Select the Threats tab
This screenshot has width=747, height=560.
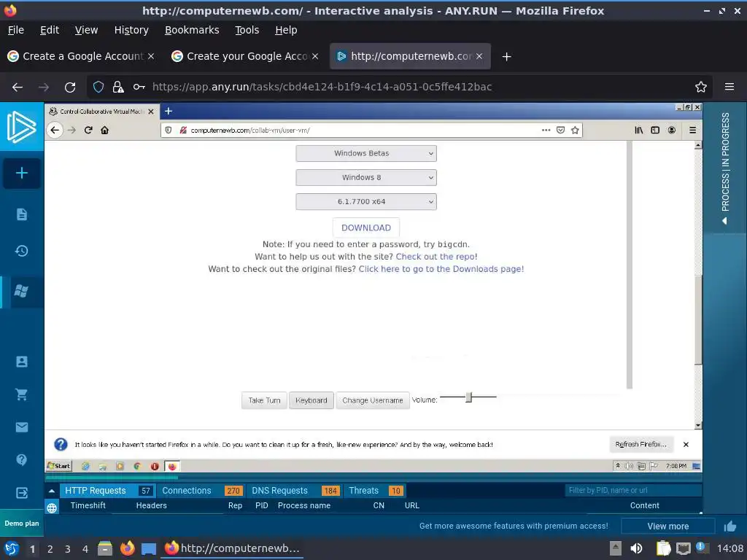(x=376, y=491)
